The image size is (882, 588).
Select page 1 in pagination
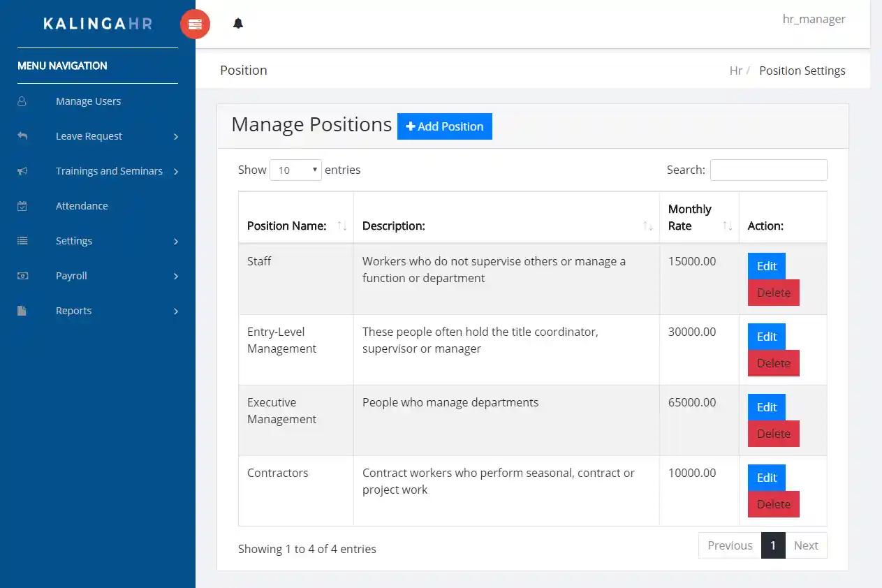[773, 545]
